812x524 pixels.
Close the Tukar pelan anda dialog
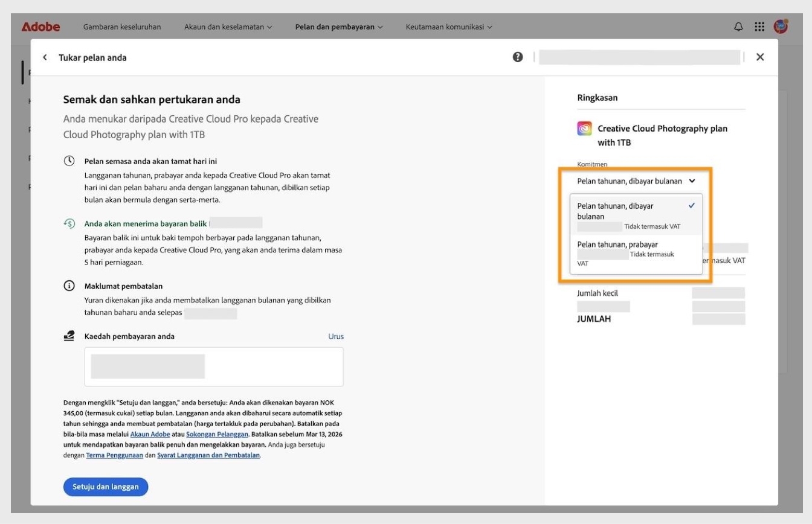pyautogui.click(x=760, y=57)
